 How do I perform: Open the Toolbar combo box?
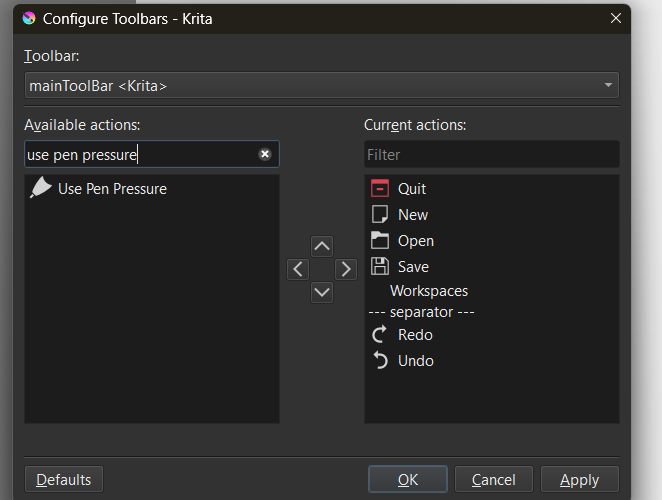[322, 85]
